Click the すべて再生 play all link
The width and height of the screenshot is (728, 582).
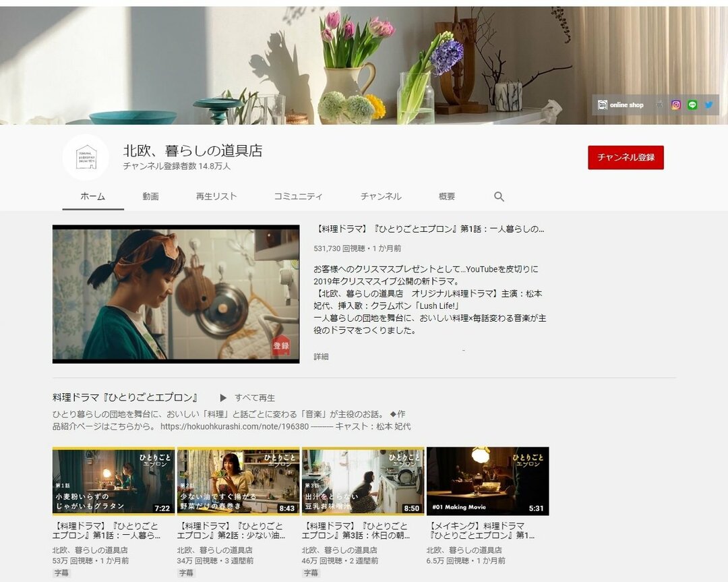(x=254, y=398)
